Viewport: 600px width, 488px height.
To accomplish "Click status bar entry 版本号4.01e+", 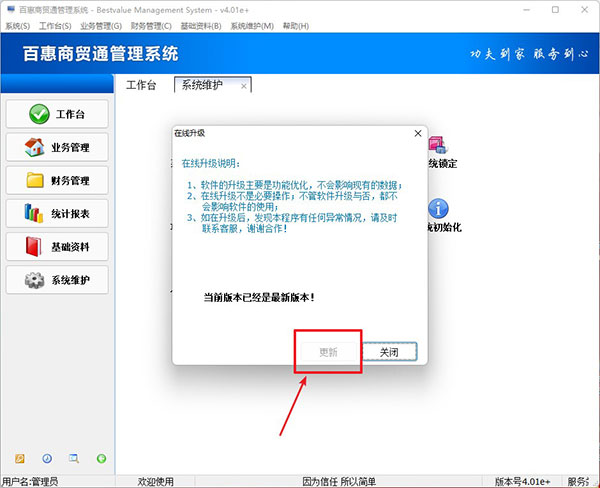I will click(x=522, y=481).
